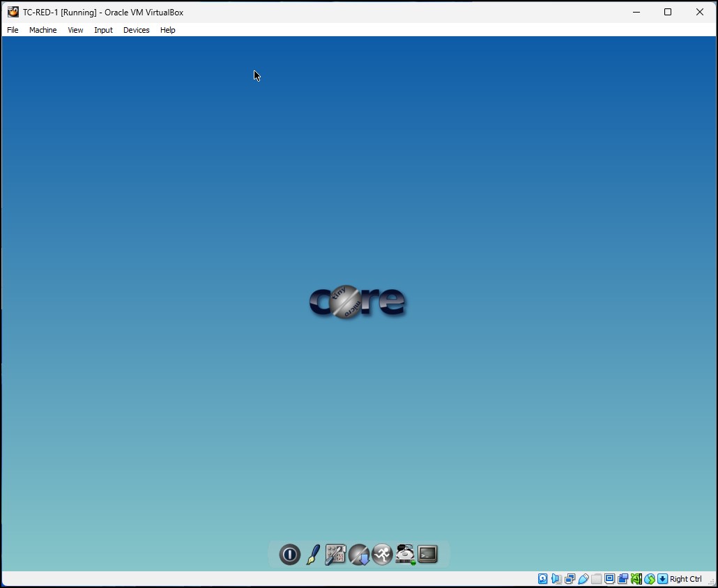Click the mouse integration arrow icon
The height and width of the screenshot is (588, 718).
[x=662, y=579]
